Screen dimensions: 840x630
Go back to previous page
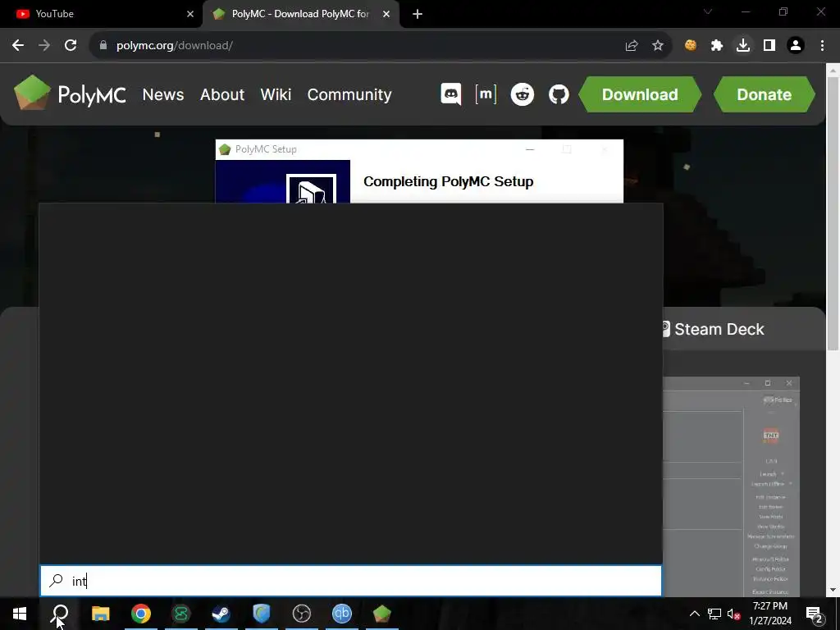pos(18,46)
